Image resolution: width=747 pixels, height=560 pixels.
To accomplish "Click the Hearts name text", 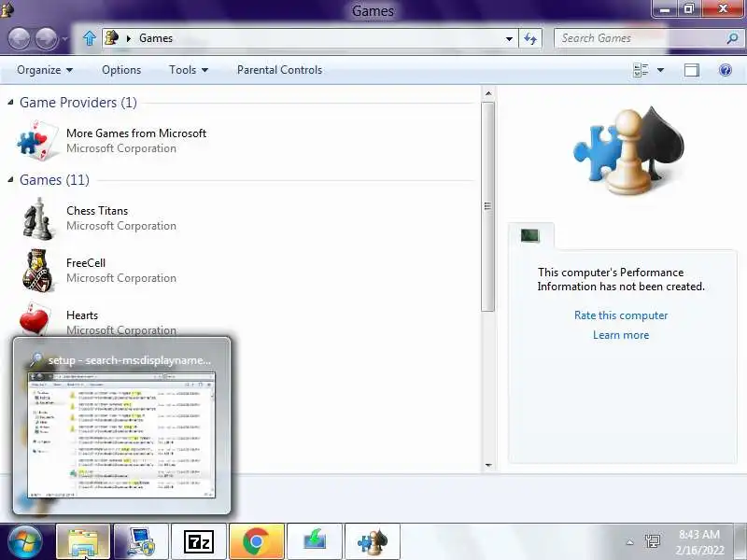I will [x=82, y=315].
